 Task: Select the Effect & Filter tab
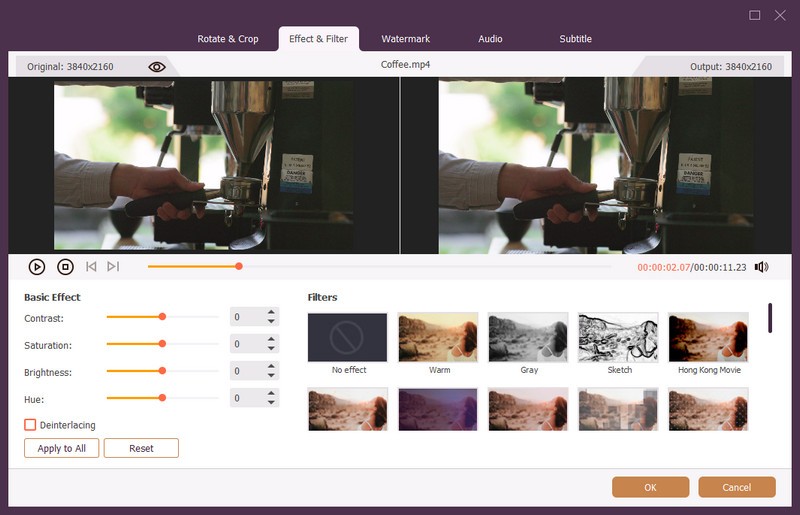pos(318,39)
